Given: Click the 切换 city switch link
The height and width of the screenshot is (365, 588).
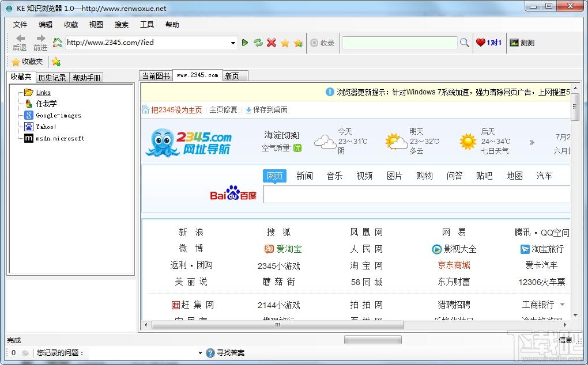Looking at the screenshot, I should pyautogui.click(x=291, y=135).
